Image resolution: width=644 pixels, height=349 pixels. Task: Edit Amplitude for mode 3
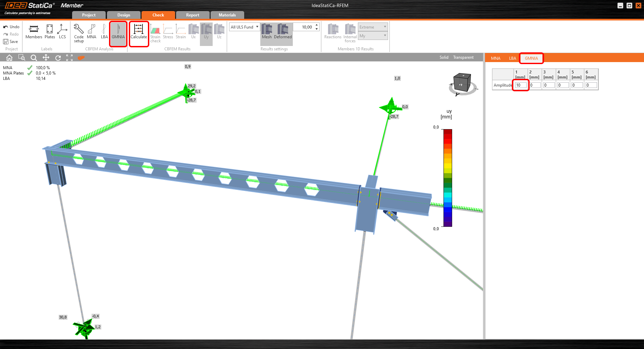point(549,85)
